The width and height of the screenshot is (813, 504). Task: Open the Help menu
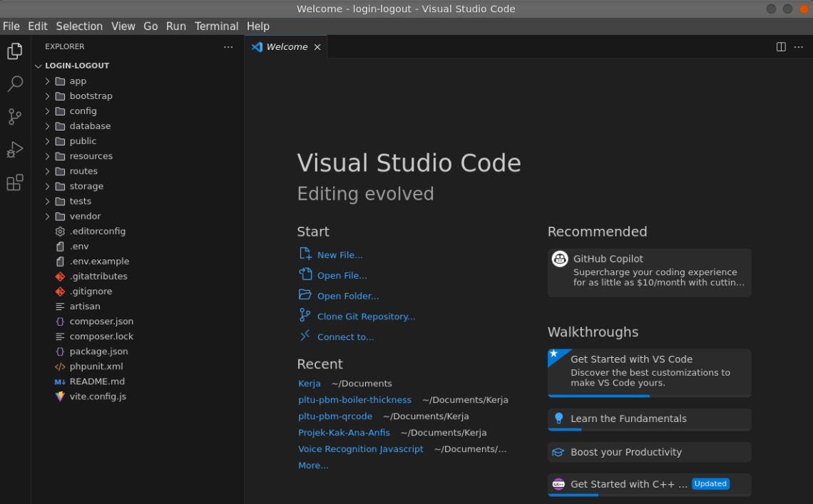click(257, 26)
